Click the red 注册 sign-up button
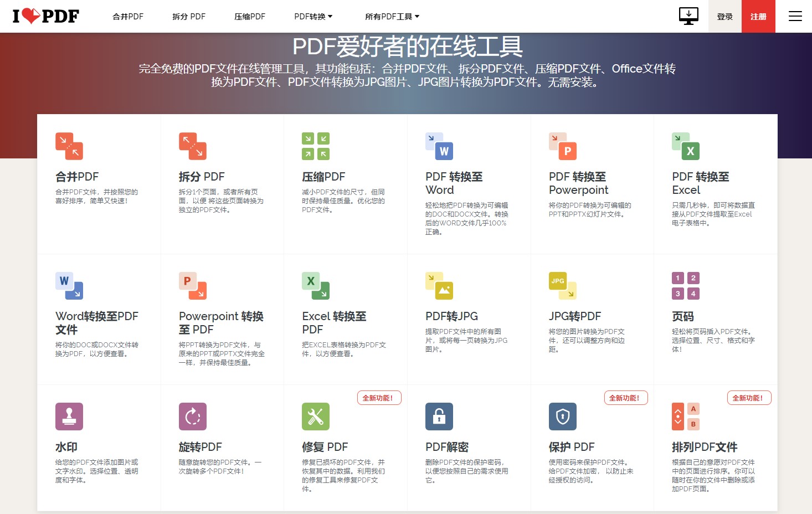 coord(758,16)
